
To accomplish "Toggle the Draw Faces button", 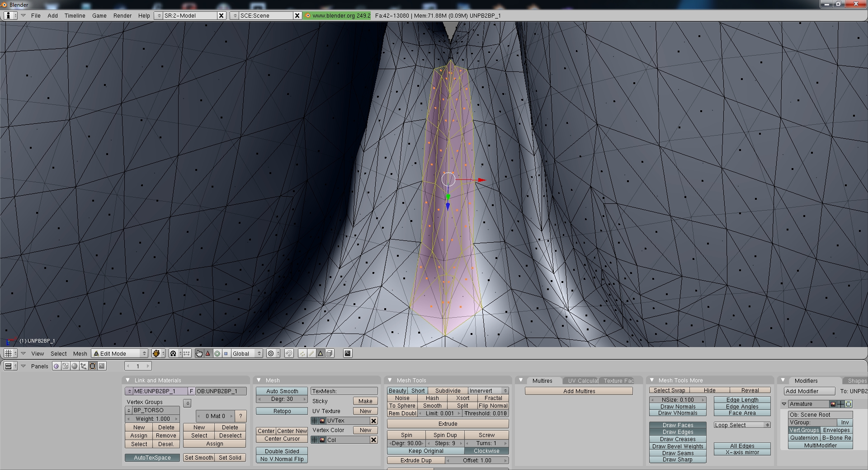I will coord(678,425).
